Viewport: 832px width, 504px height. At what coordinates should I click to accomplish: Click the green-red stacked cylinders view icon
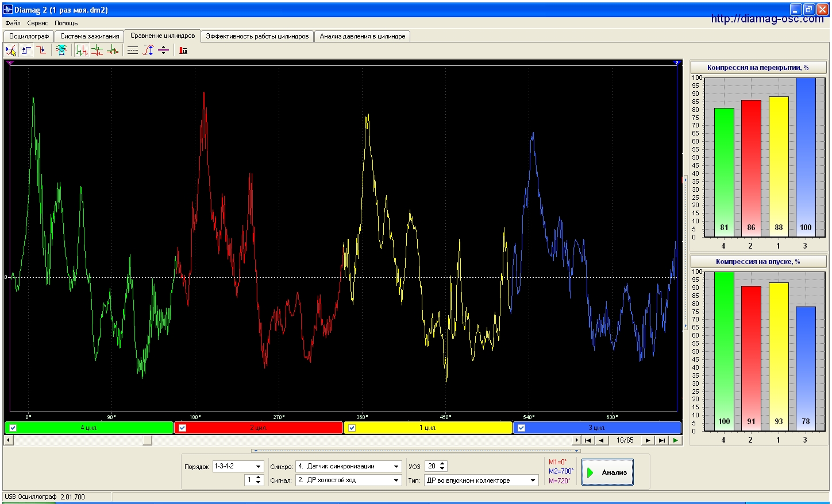[x=97, y=51]
